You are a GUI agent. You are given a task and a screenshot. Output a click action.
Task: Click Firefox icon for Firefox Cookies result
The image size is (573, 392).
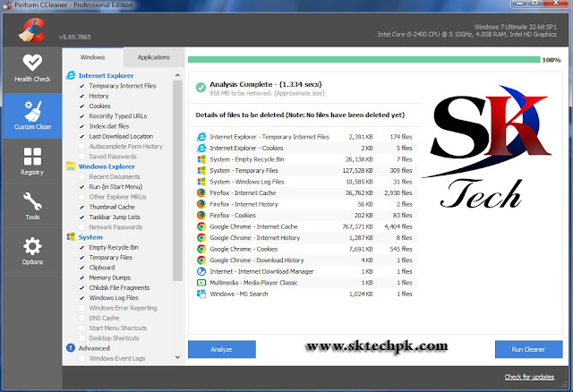tap(201, 215)
